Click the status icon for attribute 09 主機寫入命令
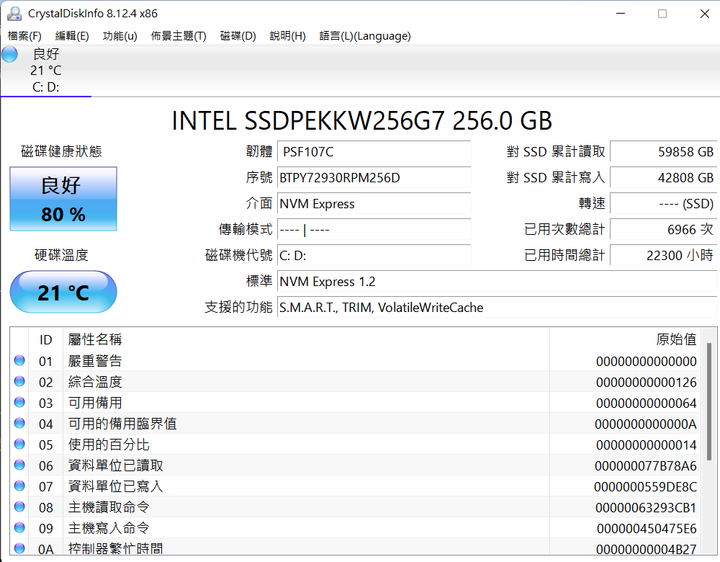The height and width of the screenshot is (562, 720). (19, 528)
